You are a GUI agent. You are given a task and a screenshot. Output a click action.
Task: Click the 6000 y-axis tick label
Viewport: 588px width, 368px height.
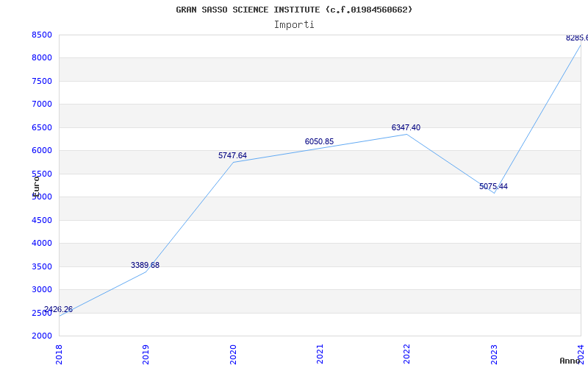pyautogui.click(x=42, y=150)
